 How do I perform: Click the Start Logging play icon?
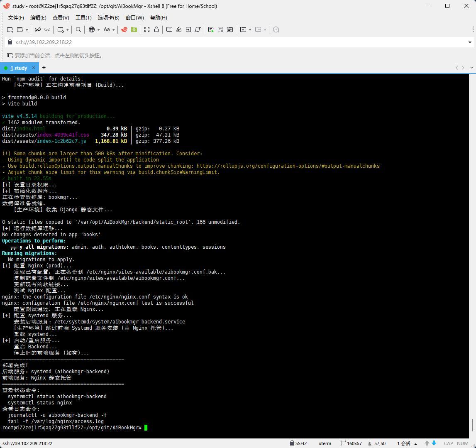(211, 29)
